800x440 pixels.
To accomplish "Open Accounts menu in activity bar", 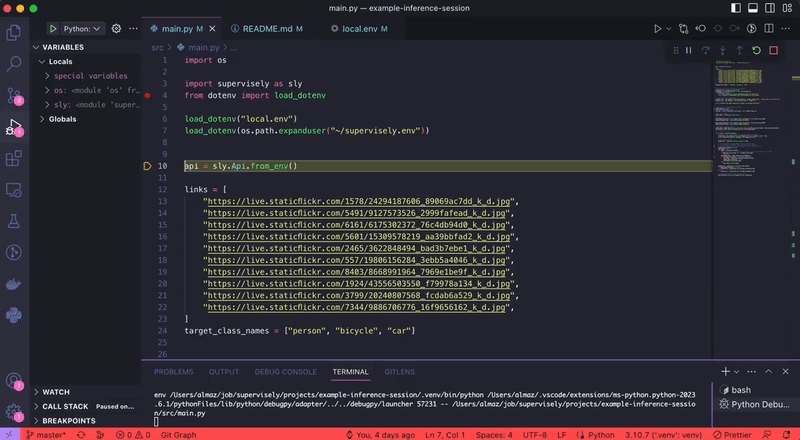I will pos(14,381).
